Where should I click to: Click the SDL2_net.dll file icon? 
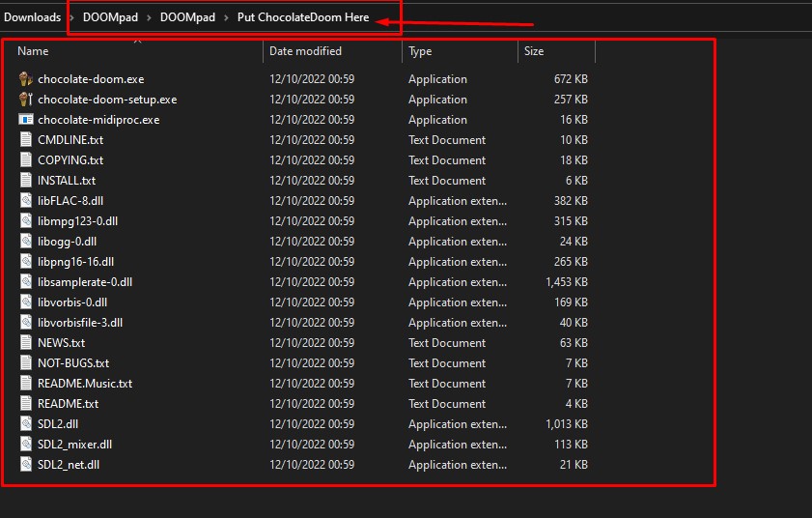[x=25, y=465]
